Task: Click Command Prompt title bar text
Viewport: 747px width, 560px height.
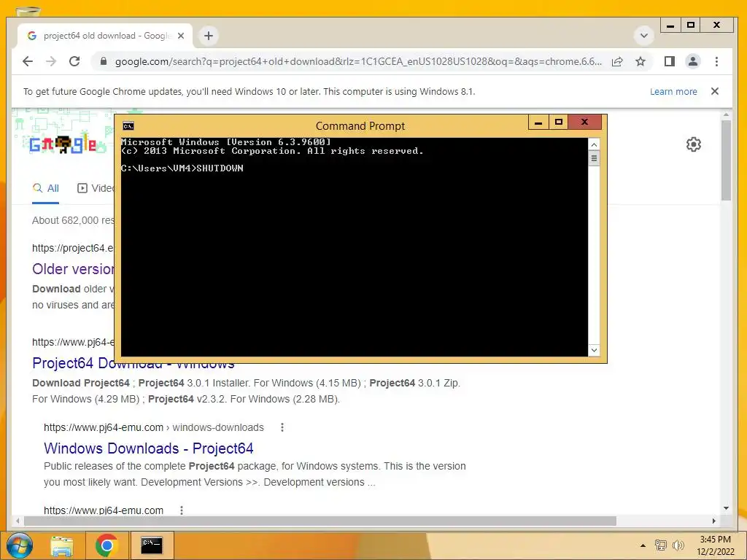Action: coord(360,125)
